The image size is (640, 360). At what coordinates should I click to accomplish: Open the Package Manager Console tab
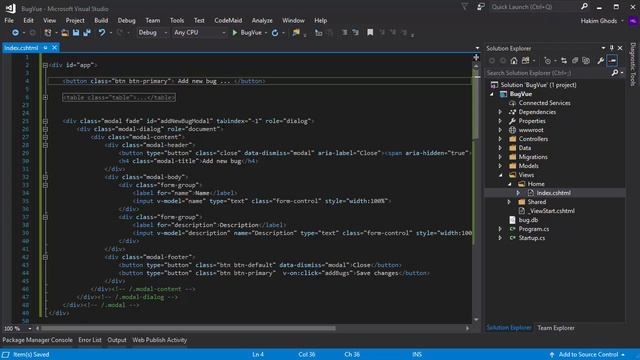[x=38, y=340]
